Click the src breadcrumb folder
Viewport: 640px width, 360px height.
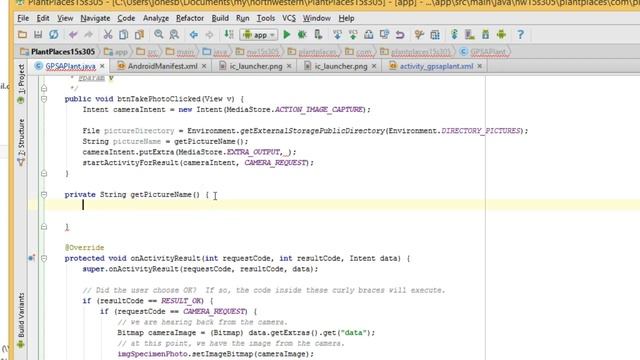point(148,52)
